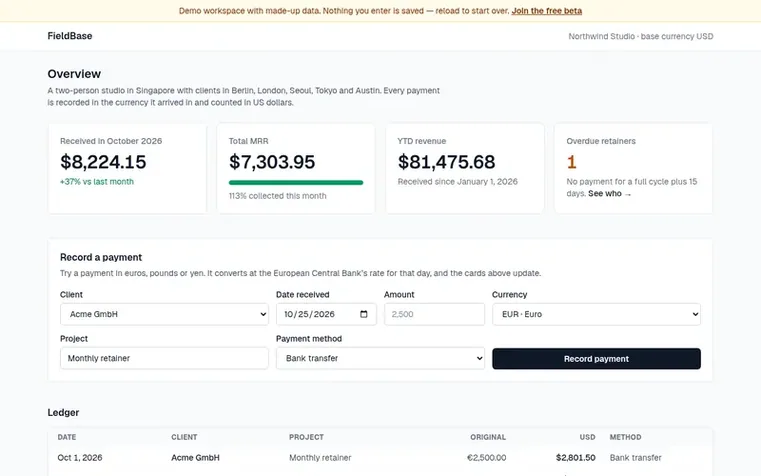Click the PROJECT column header in the ledger

(x=306, y=437)
